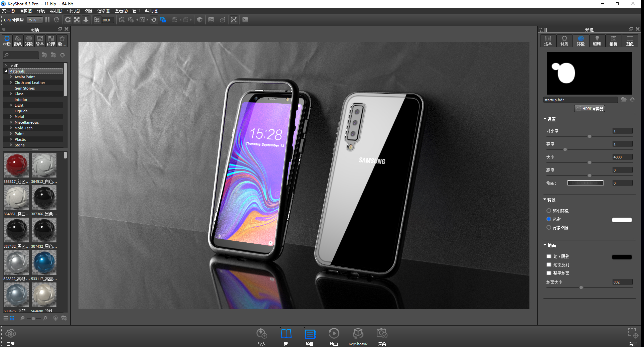Collapse the Materials tree node

pyautogui.click(x=5, y=71)
